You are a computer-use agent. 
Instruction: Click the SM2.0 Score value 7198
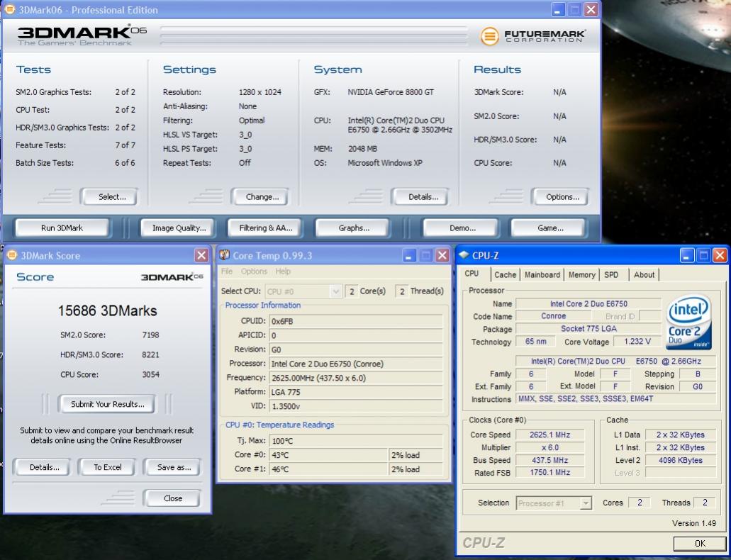click(x=150, y=335)
